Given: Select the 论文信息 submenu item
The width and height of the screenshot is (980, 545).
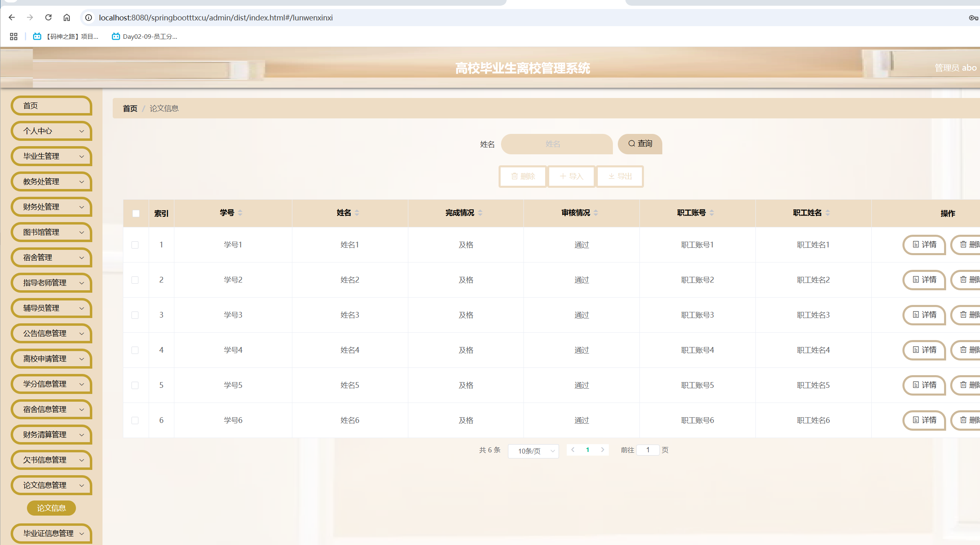Looking at the screenshot, I should [51, 508].
